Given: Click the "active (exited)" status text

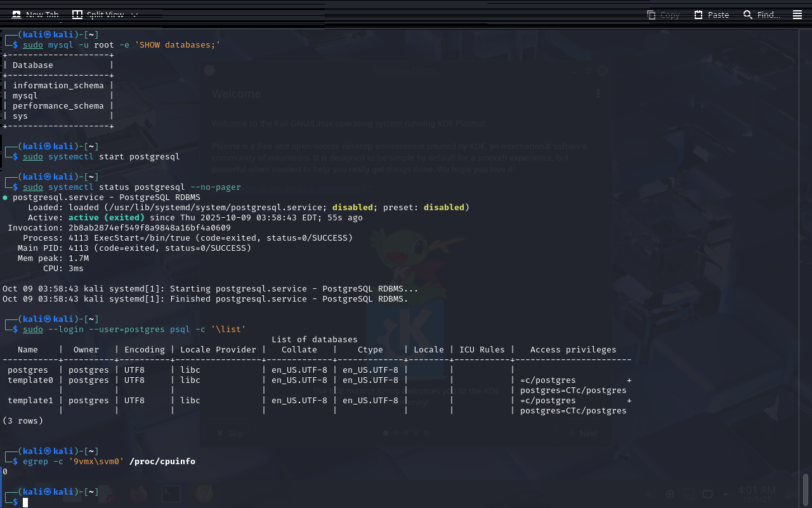Looking at the screenshot, I should pos(107,218).
